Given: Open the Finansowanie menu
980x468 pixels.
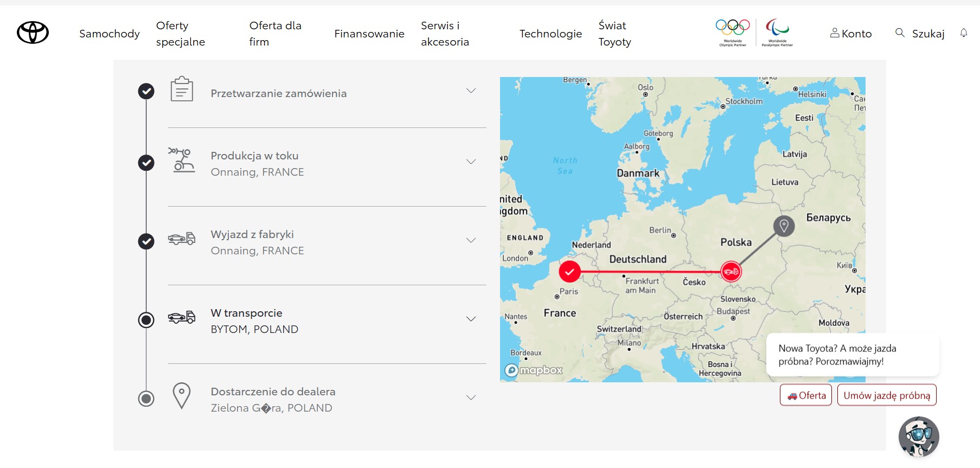Looking at the screenshot, I should pyautogui.click(x=369, y=34).
